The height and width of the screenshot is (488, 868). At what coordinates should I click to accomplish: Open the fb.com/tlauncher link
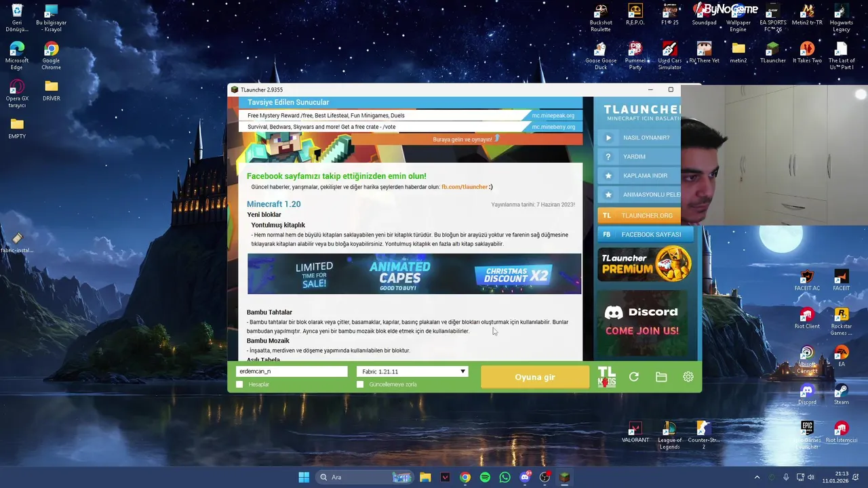pyautogui.click(x=465, y=187)
